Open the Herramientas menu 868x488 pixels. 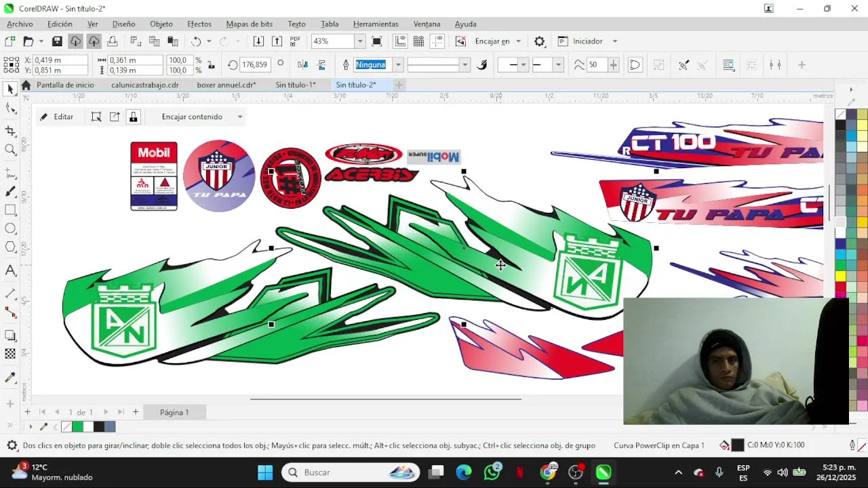376,24
